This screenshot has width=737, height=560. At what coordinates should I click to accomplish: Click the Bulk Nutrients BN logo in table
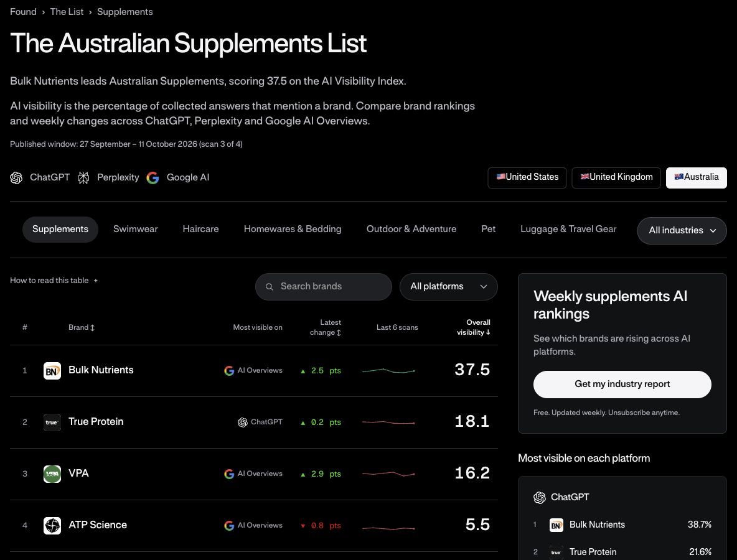pyautogui.click(x=52, y=371)
